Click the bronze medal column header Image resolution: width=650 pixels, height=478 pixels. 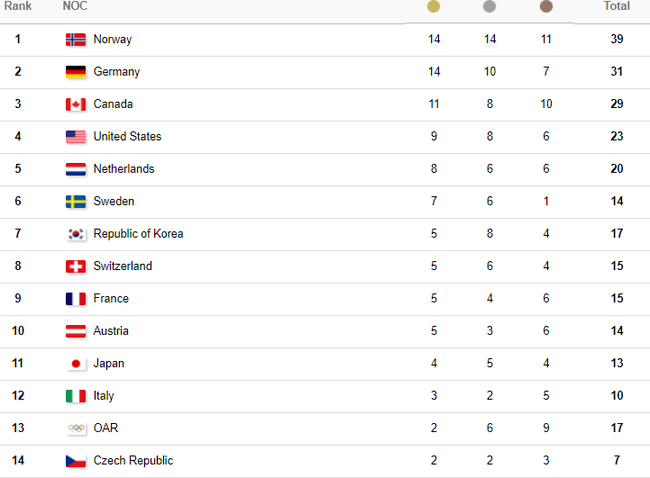tap(545, 7)
